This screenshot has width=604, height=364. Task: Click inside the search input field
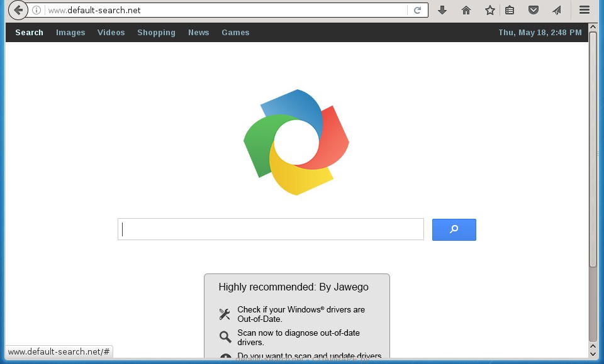271,229
